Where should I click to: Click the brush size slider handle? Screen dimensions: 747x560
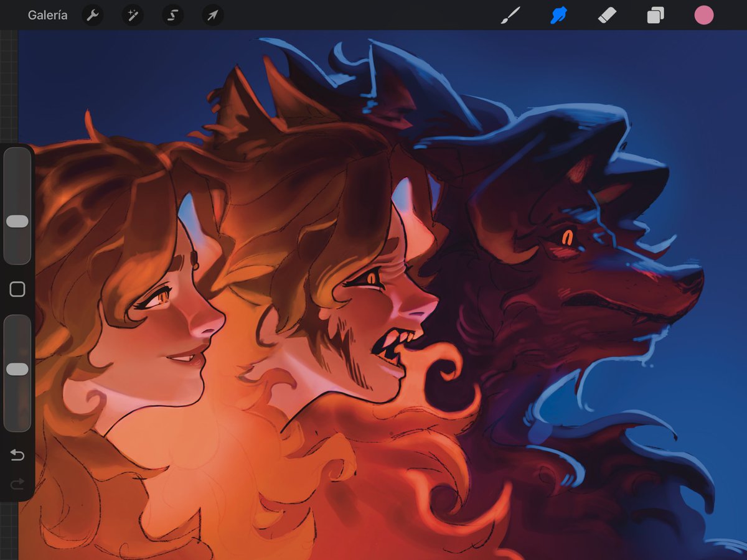17,222
